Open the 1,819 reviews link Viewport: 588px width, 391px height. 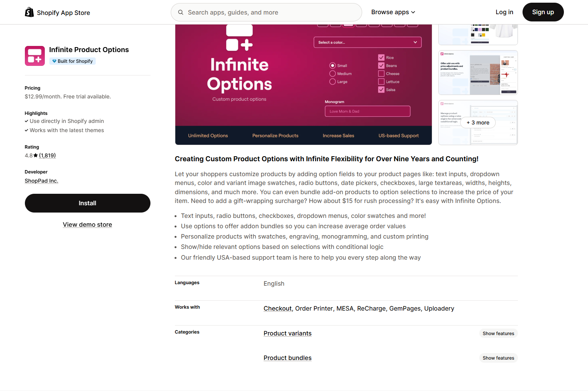(x=47, y=155)
